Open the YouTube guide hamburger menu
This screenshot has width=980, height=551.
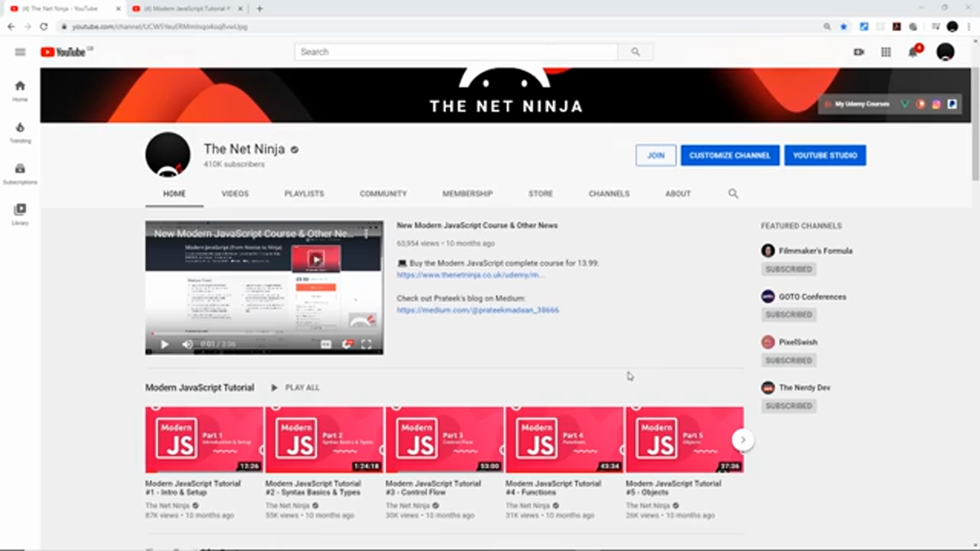(x=20, y=52)
